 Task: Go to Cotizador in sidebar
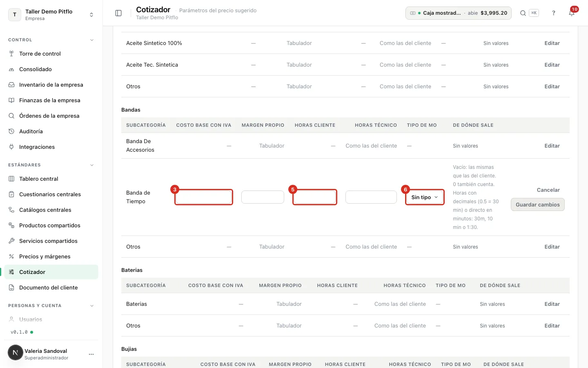click(51, 272)
